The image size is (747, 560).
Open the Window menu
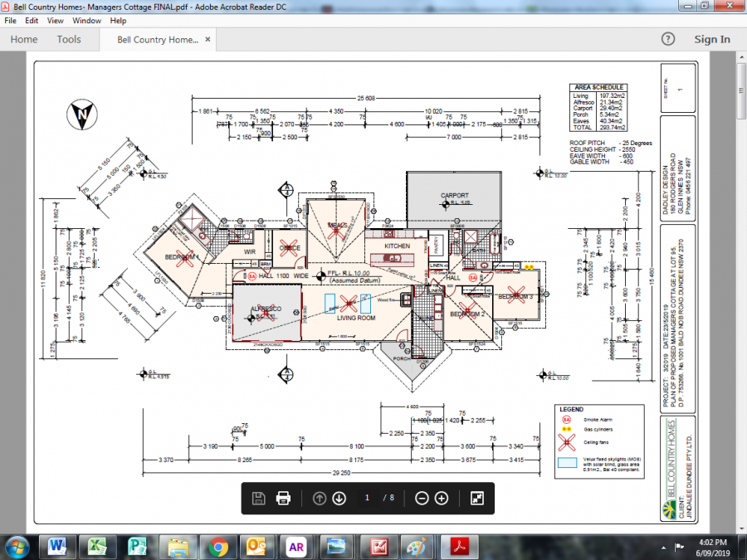tap(86, 21)
